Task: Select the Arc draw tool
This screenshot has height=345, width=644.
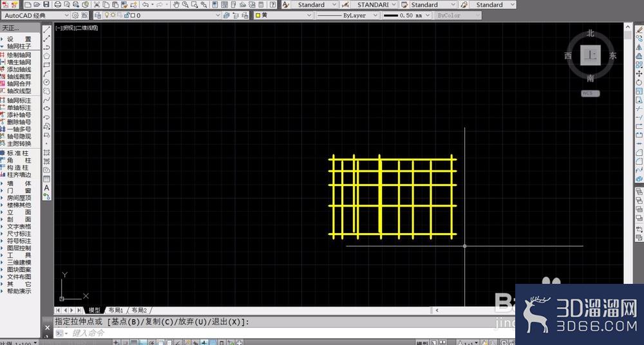Action: 47,73
